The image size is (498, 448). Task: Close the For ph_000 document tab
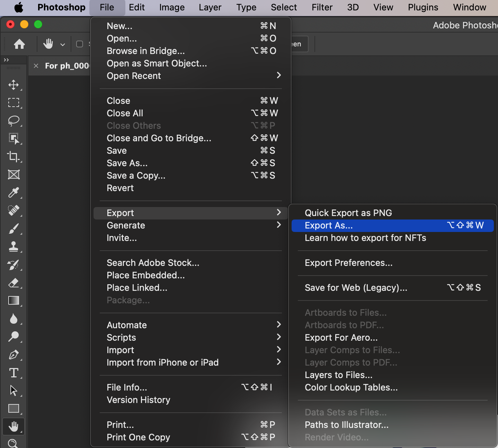click(36, 66)
